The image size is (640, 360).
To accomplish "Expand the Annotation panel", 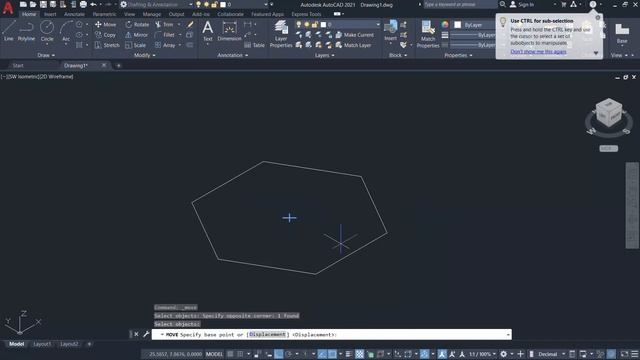I will [x=233, y=55].
